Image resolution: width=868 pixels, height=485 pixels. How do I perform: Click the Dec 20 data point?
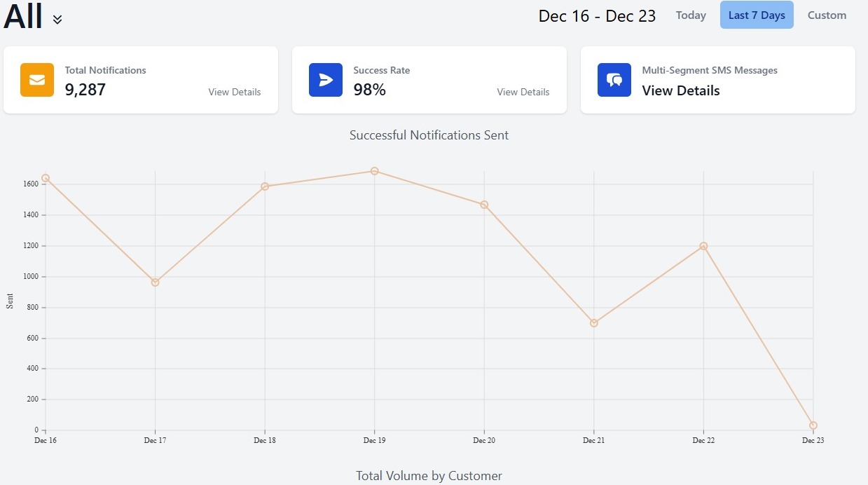coord(484,205)
